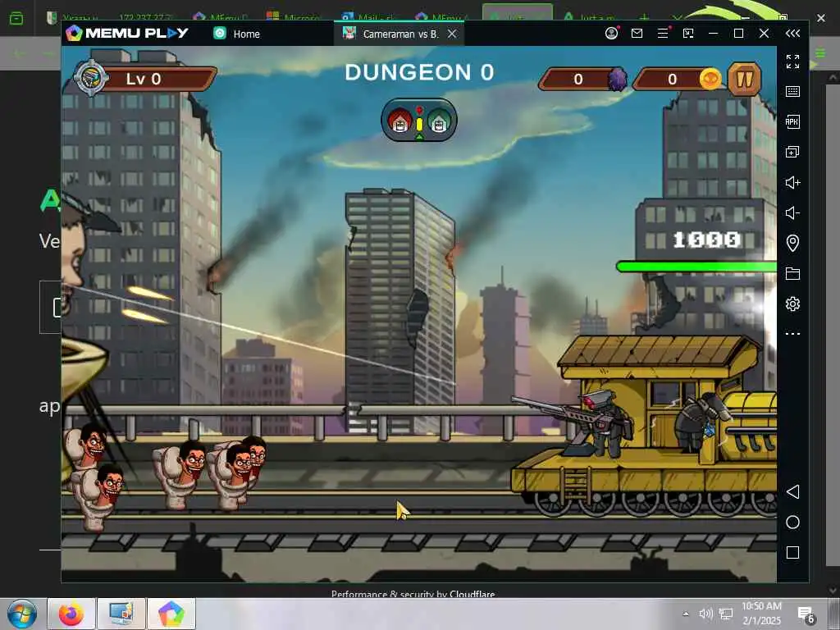Open the GPS location pin icon
The image size is (840, 630).
tap(792, 243)
